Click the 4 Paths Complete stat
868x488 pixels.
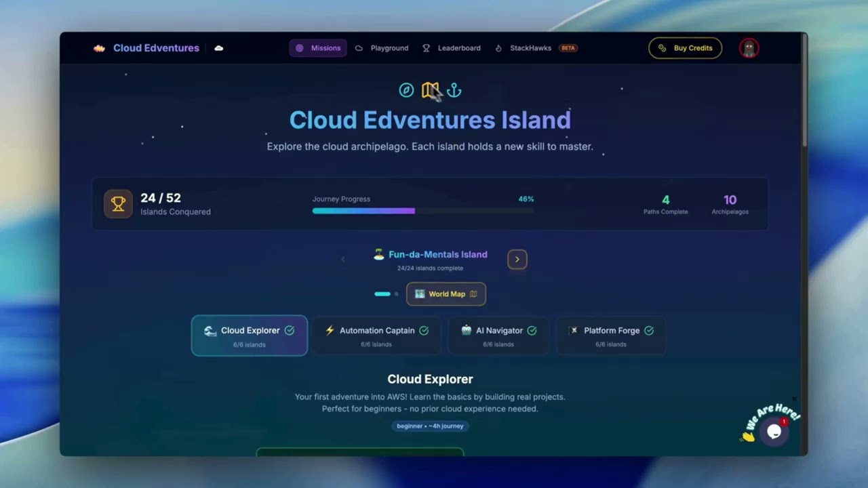click(665, 204)
